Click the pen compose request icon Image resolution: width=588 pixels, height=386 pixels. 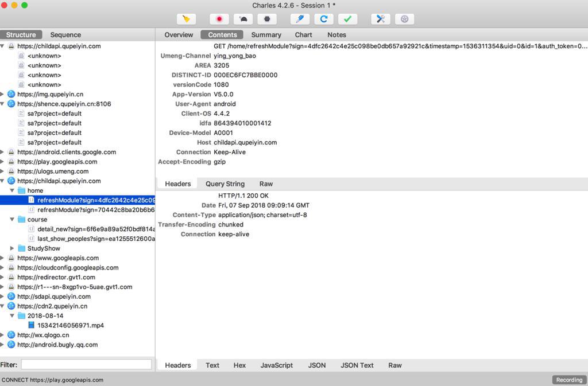tap(300, 19)
